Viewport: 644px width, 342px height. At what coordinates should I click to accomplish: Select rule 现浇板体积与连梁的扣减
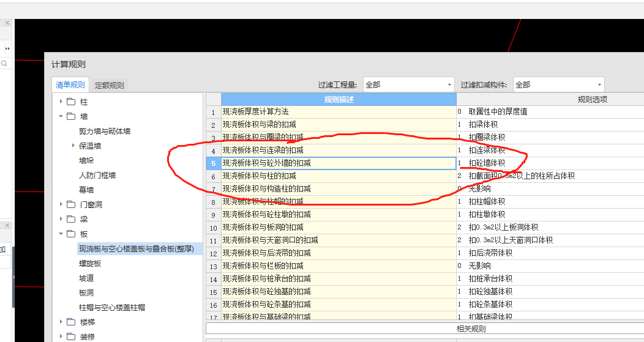(339, 151)
